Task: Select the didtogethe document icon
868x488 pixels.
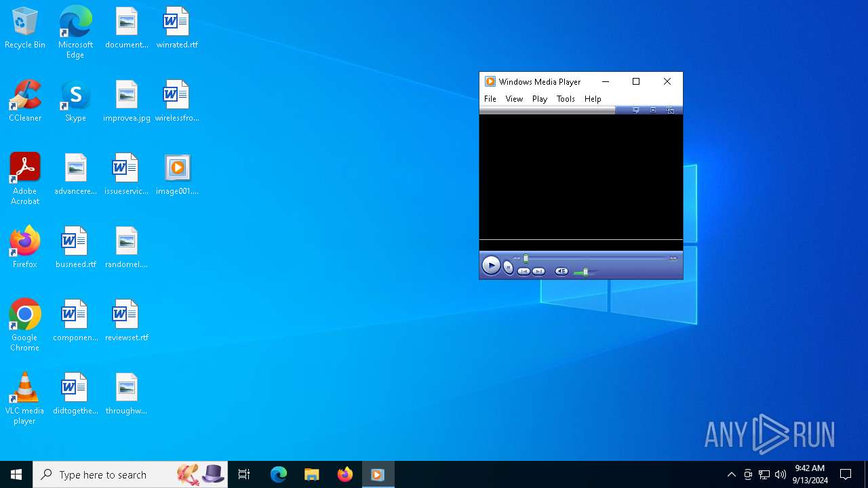Action: 75,394
